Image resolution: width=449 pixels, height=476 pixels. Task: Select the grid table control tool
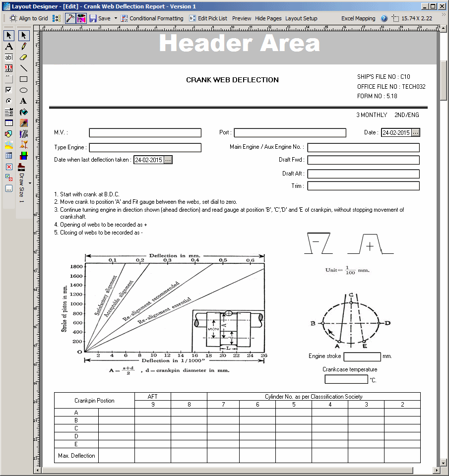pyautogui.click(x=9, y=123)
